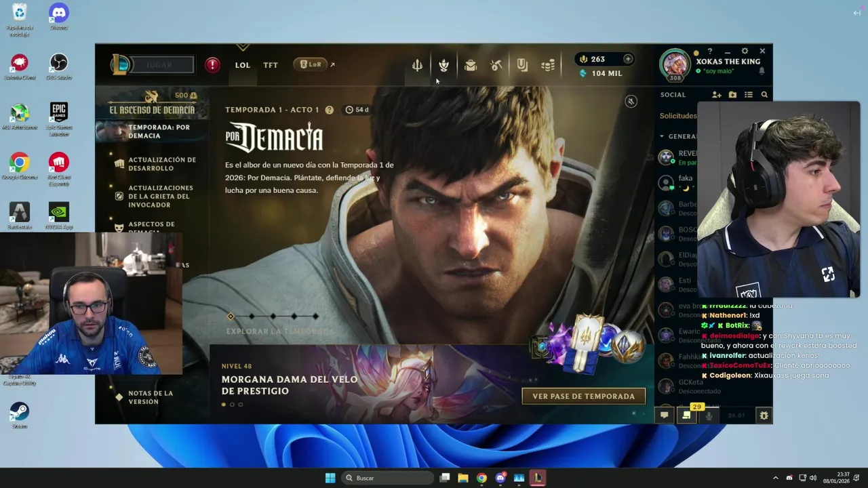The height and width of the screenshot is (488, 868).
Task: Open the crafting hammer icon in top bar
Action: point(496,65)
